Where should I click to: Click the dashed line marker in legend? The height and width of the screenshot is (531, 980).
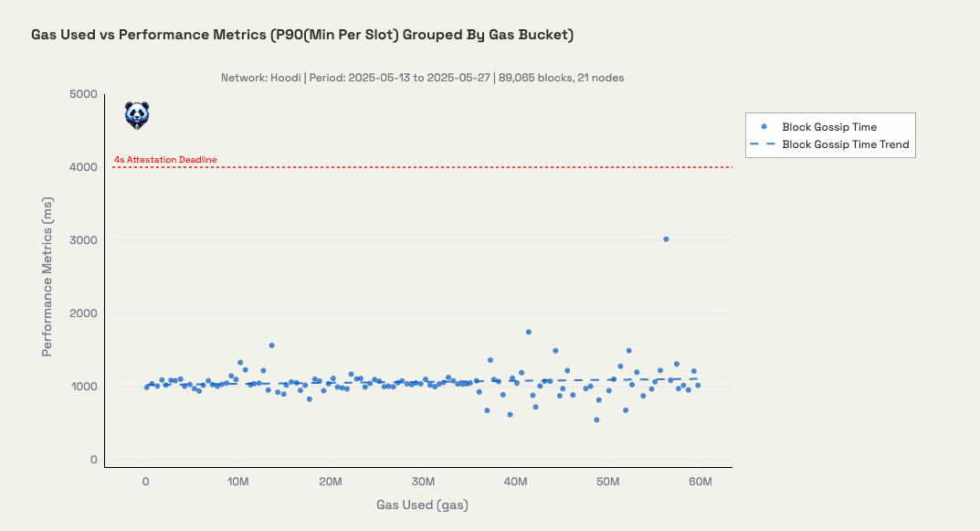tap(764, 144)
